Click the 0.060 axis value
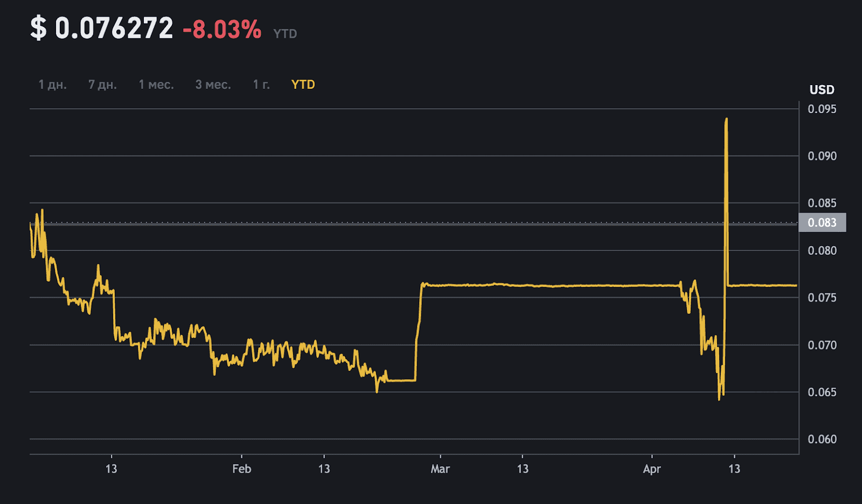862x504 pixels. [822, 439]
